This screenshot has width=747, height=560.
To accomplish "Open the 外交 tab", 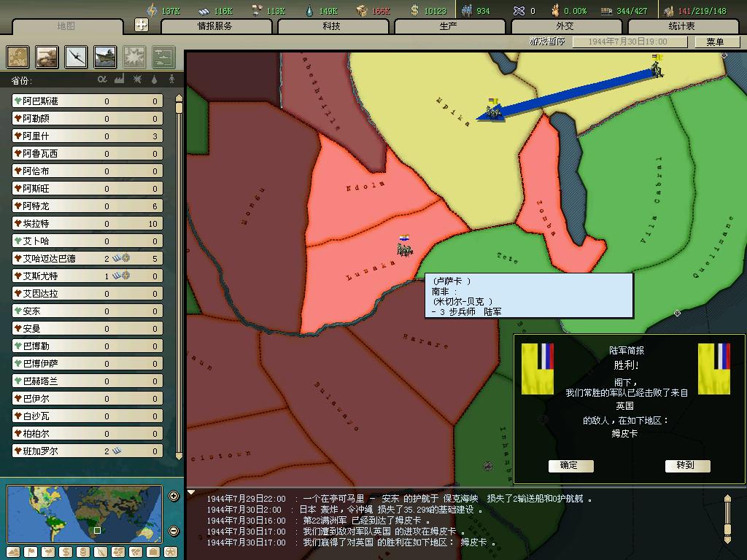I will [x=565, y=26].
